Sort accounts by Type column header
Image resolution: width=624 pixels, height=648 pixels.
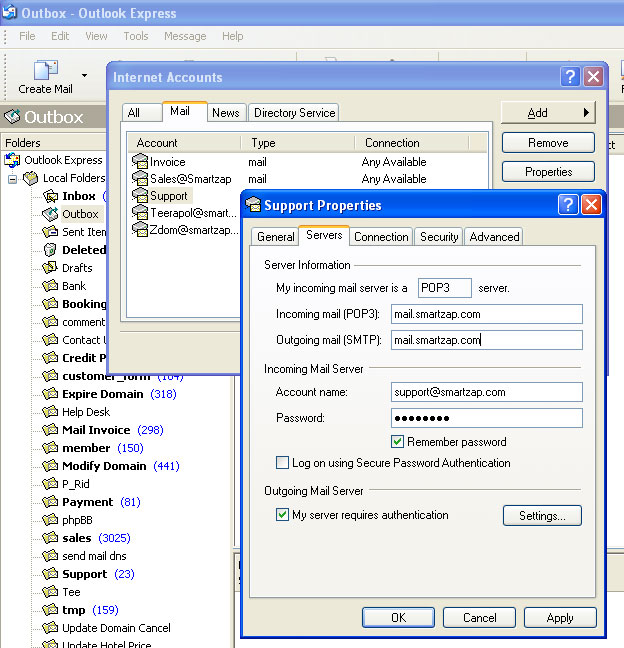[x=298, y=143]
